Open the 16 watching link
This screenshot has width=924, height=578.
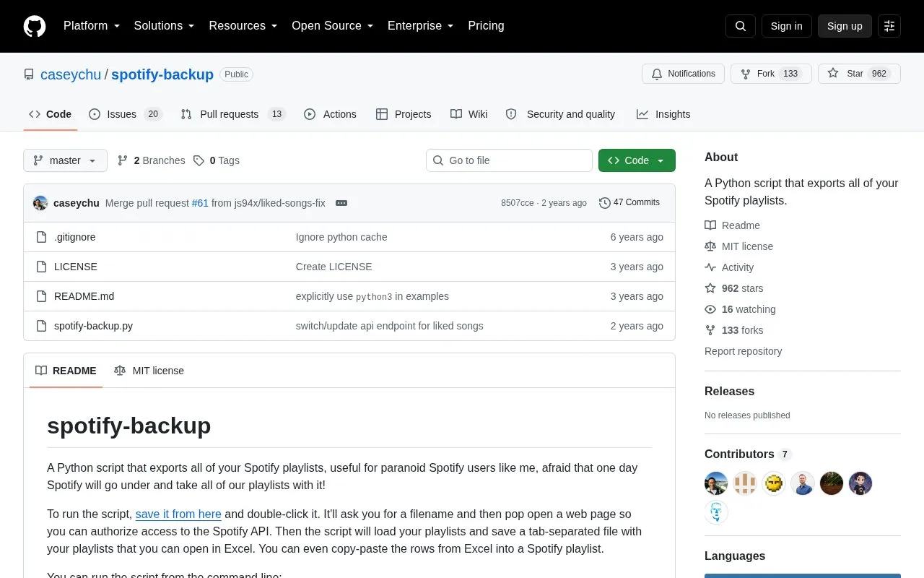pos(740,309)
